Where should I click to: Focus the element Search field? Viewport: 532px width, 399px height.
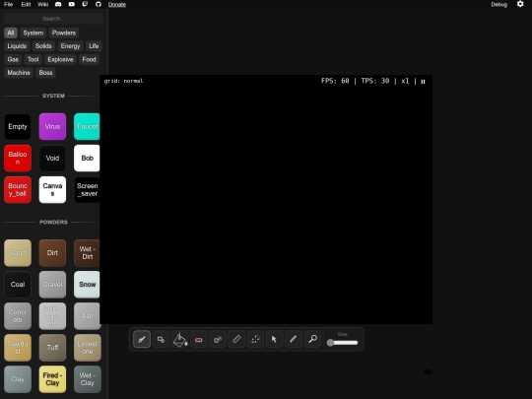tap(53, 19)
